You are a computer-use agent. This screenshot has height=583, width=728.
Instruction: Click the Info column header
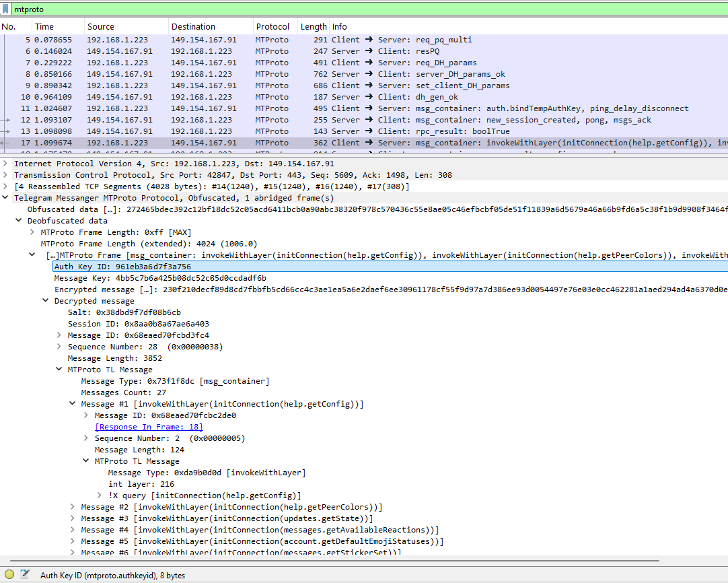(x=528, y=26)
